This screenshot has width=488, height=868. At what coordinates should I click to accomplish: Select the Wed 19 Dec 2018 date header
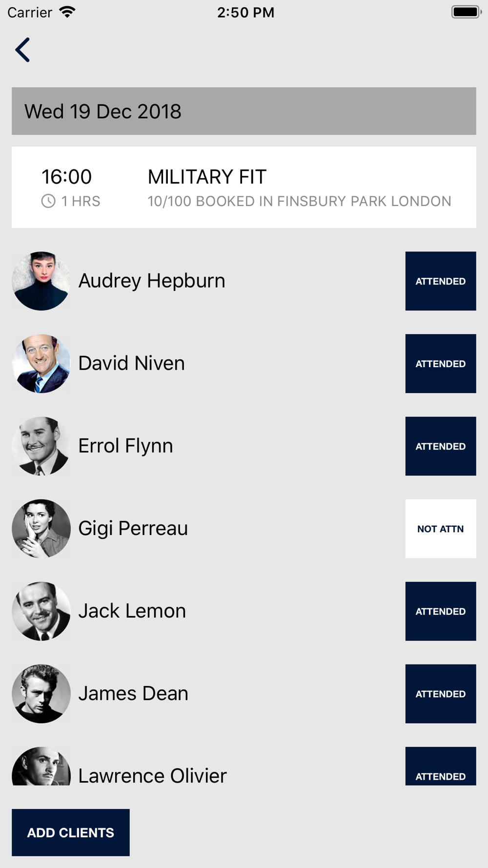tap(244, 111)
